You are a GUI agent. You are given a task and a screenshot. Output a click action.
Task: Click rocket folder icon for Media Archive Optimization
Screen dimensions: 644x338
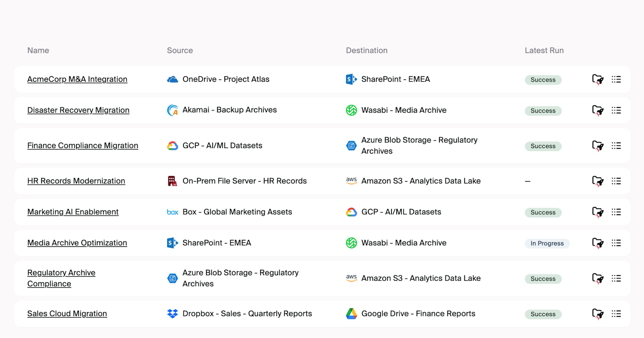[x=598, y=243]
